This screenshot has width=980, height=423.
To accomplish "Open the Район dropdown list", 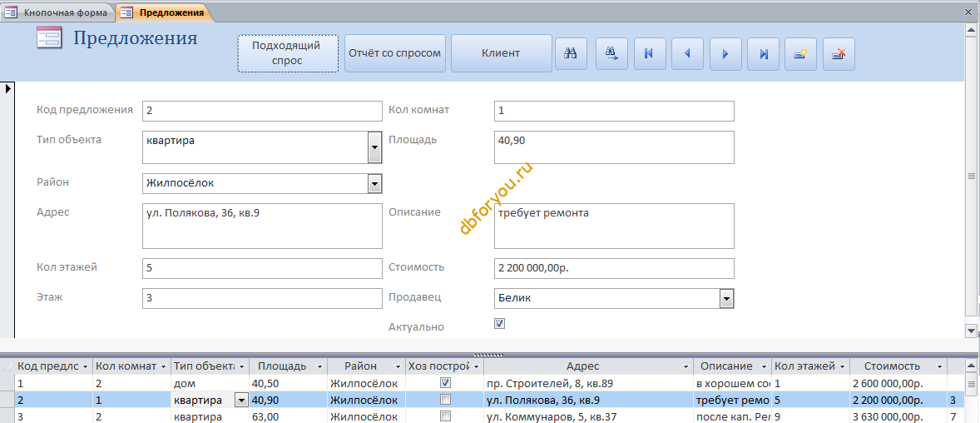I will point(374,183).
